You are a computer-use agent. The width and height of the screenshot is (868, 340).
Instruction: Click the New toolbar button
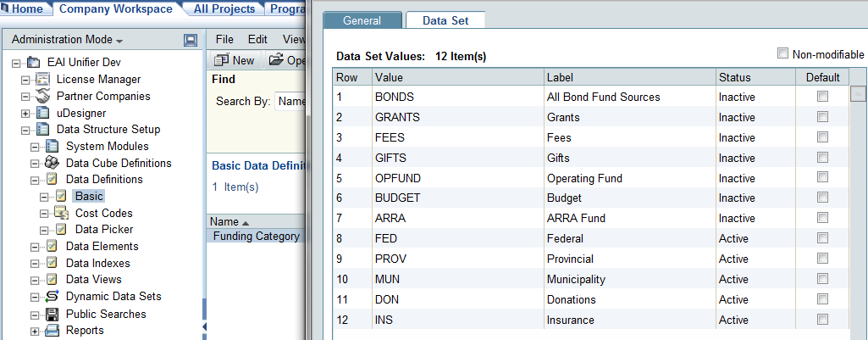pyautogui.click(x=235, y=60)
